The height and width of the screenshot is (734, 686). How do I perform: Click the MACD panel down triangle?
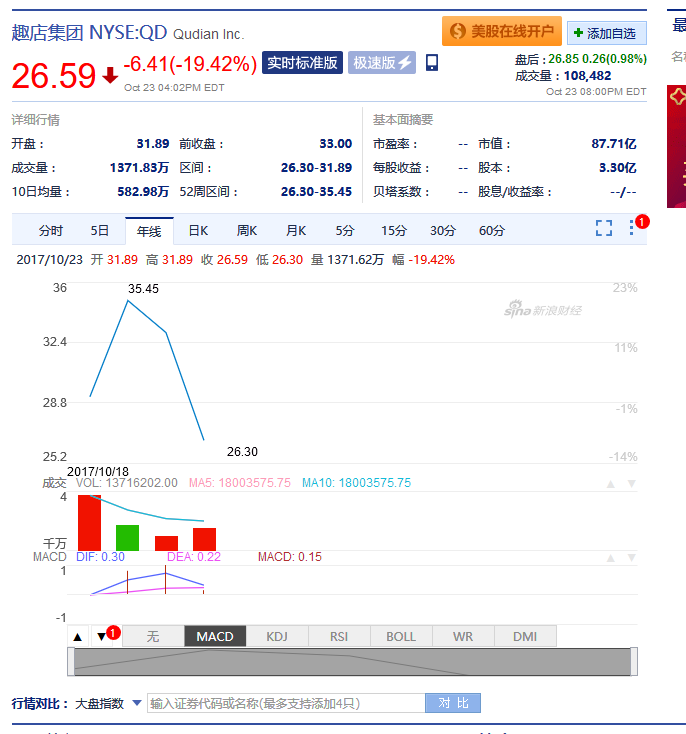click(x=632, y=558)
